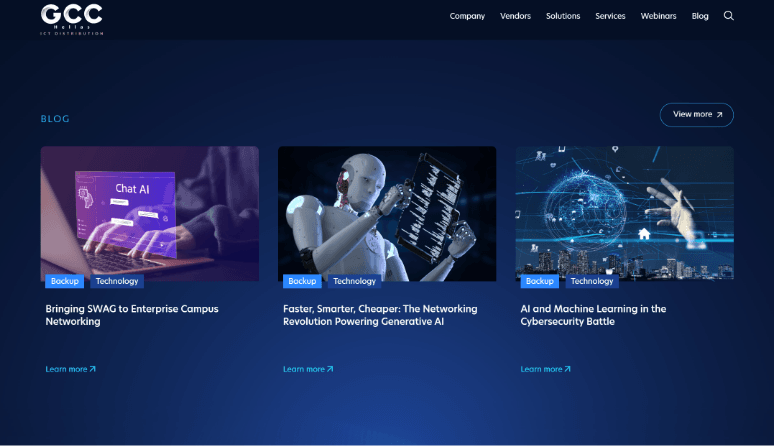
Task: Navigate to Blog in the header
Action: [700, 16]
